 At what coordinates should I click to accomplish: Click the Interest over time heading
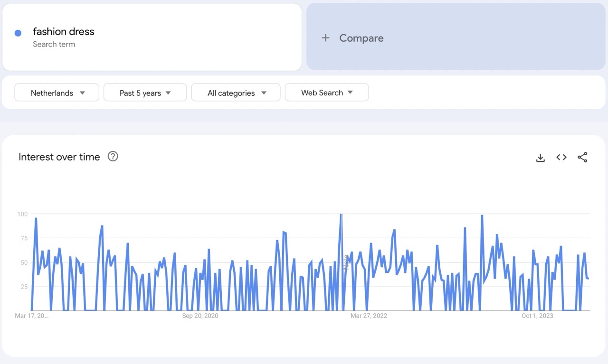coord(59,157)
